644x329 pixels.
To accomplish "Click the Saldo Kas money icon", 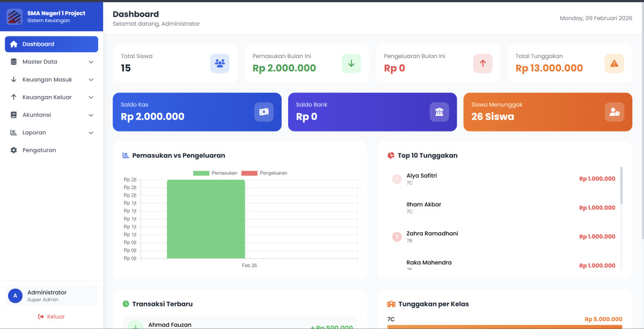I will (264, 112).
